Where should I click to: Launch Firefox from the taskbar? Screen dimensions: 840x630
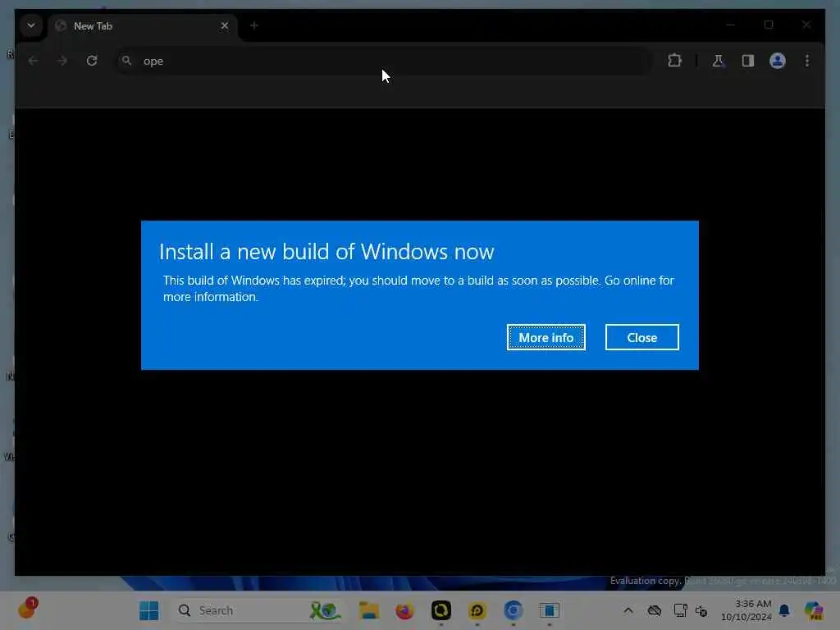point(404,610)
